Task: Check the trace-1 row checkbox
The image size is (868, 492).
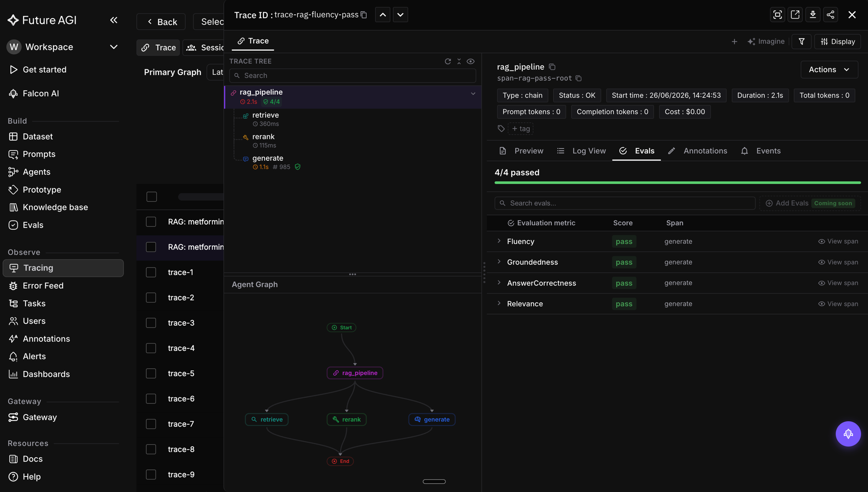Action: (151, 272)
